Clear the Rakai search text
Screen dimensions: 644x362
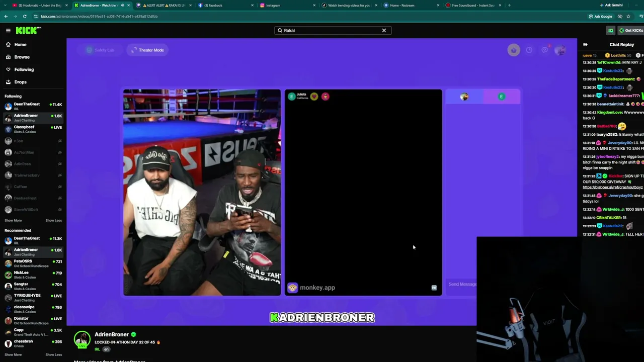(384, 30)
